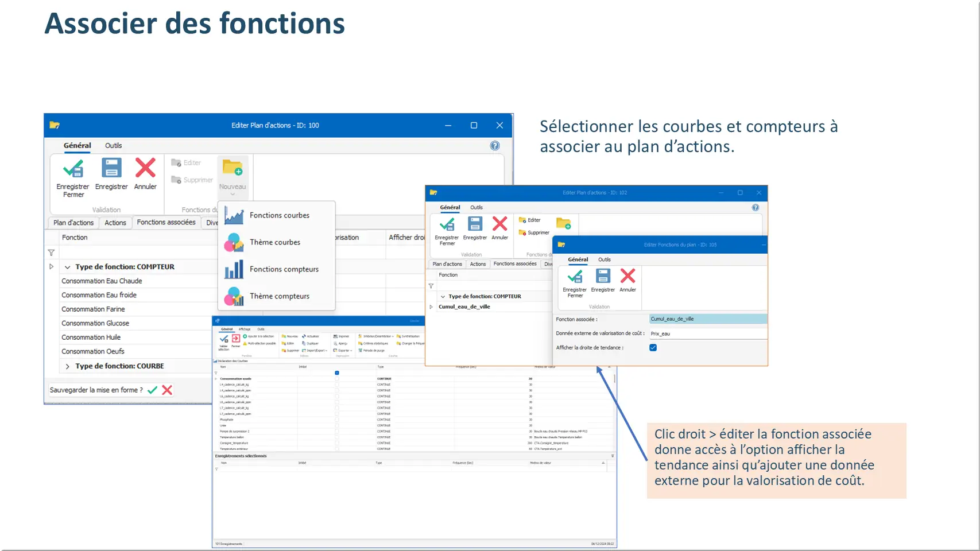Uncheck Afficher la droite de tendance checkbox
Viewport: 980px width, 551px height.
point(653,348)
